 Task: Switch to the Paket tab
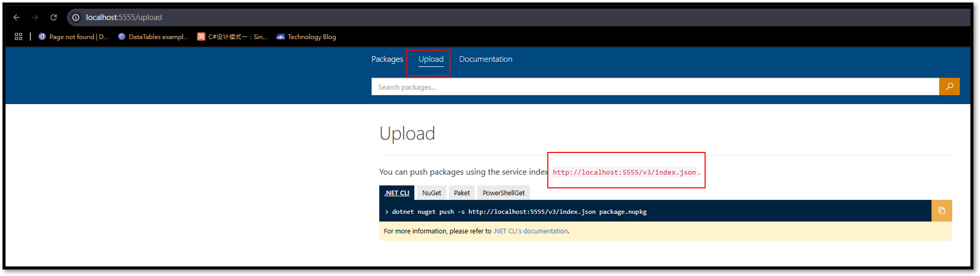click(x=462, y=193)
